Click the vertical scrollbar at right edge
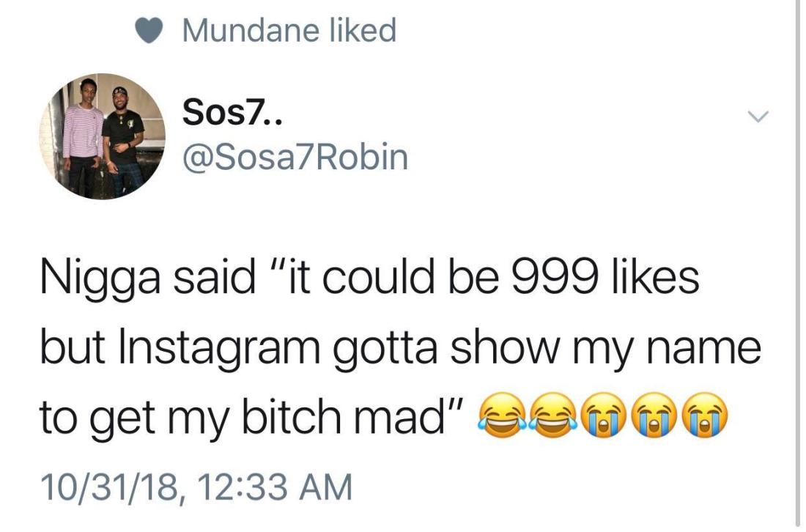This screenshot has height=532, width=806. tap(797, 266)
